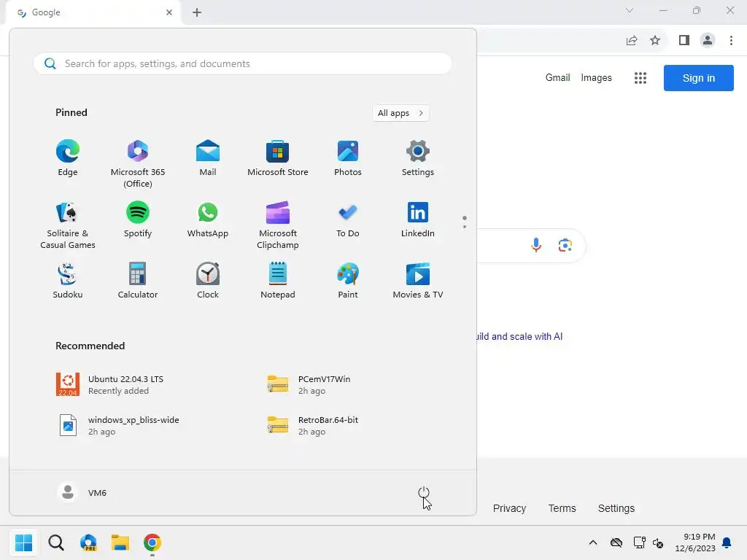Launch WhatsApp
This screenshot has height=560, width=747.
click(x=208, y=219)
